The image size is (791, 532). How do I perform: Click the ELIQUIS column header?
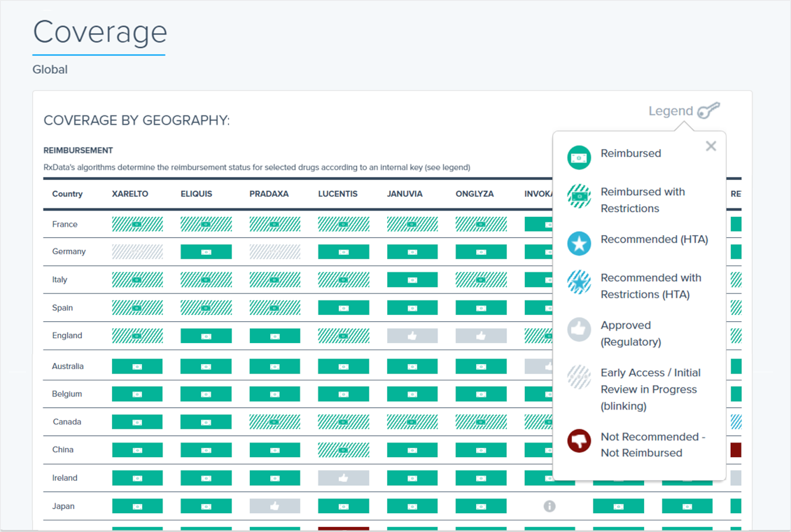click(196, 194)
